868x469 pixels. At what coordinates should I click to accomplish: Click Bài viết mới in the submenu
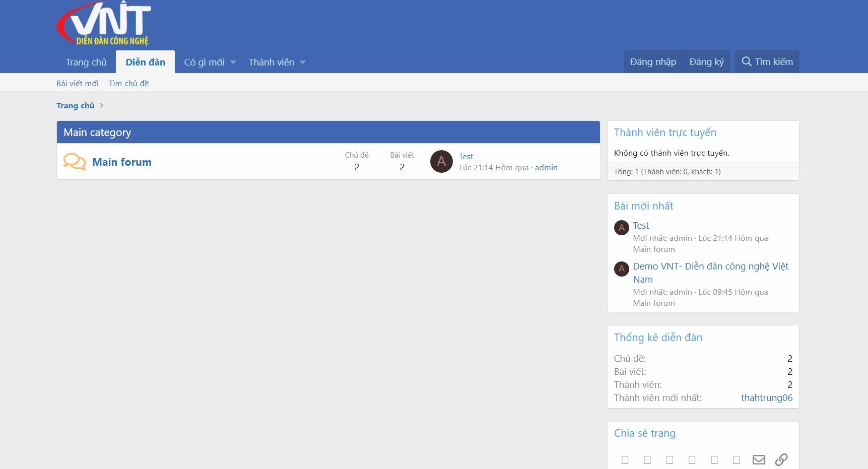[78, 83]
